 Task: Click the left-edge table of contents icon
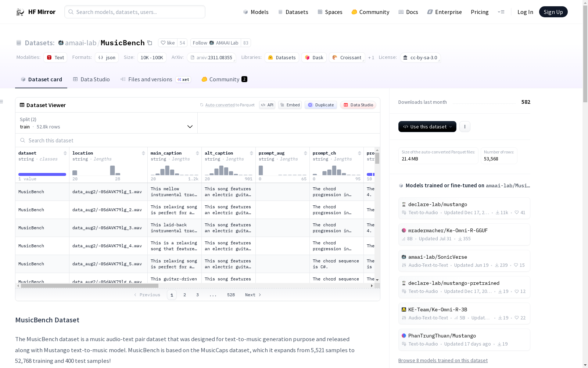click(2, 102)
